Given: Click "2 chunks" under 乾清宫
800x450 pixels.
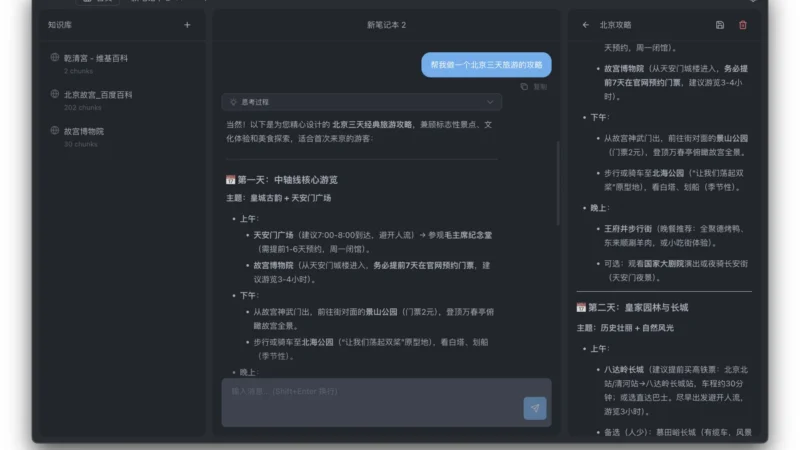Looking at the screenshot, I should click(x=79, y=71).
